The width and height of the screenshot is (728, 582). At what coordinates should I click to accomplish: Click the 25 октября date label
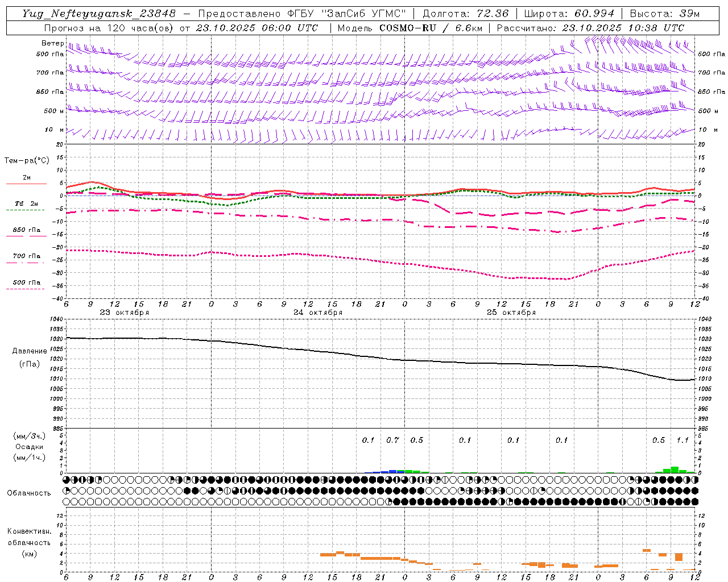pyautogui.click(x=511, y=313)
